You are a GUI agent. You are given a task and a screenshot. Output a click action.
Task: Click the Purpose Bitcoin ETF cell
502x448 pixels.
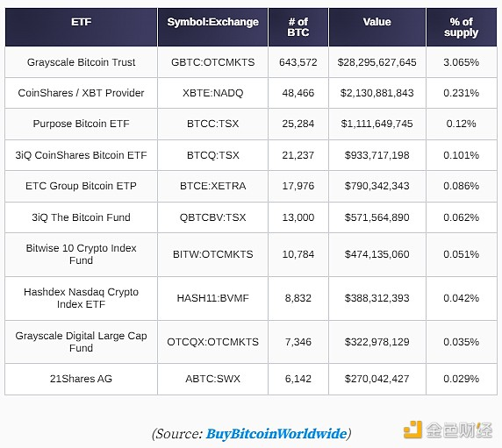click(81, 124)
